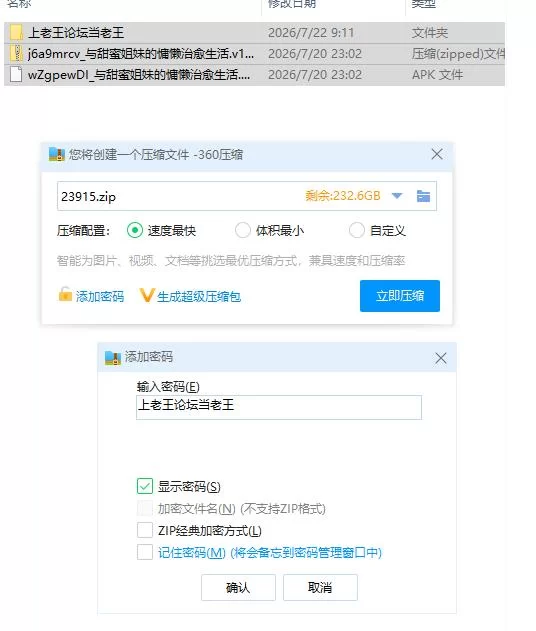Confirm the password with 确认
This screenshot has height=631, width=536.
[238, 588]
